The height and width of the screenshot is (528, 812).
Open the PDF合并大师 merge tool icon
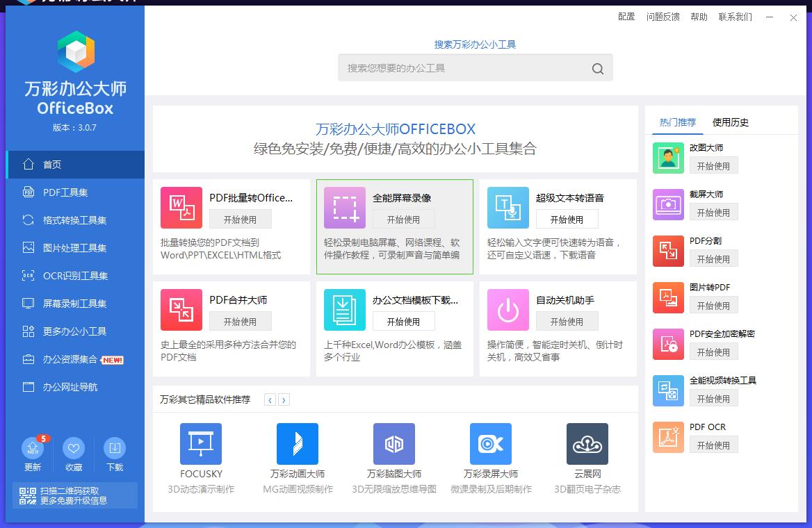click(181, 310)
